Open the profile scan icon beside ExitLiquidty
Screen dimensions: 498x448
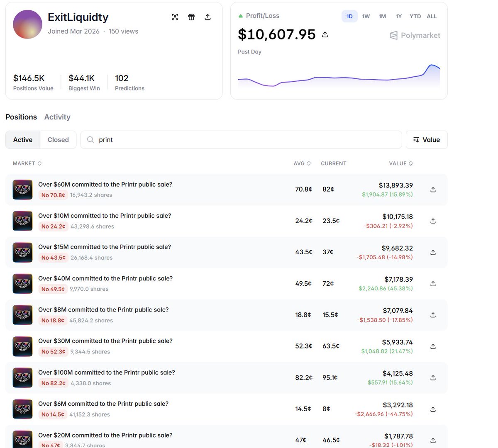pos(175,17)
